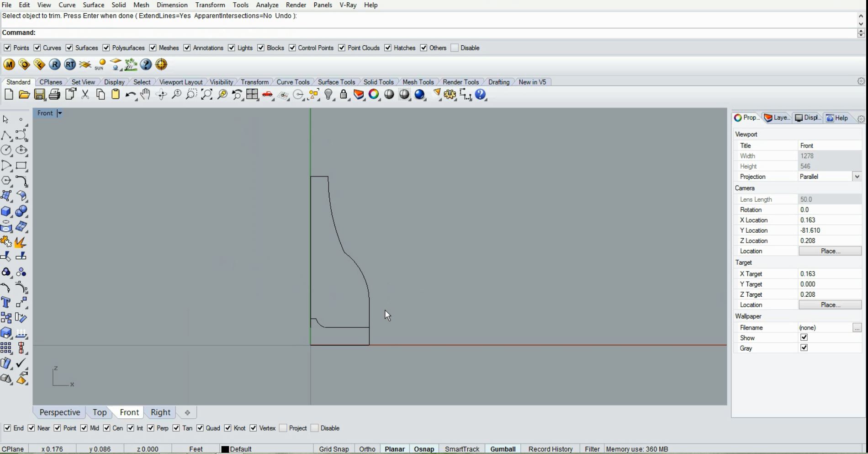Click the black Default layer color swatch
Screen dimensions: 868x454
tap(225, 449)
